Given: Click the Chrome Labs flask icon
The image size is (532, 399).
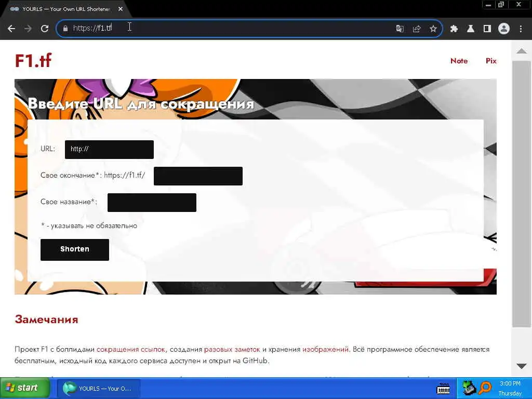Looking at the screenshot, I should pyautogui.click(x=471, y=29).
